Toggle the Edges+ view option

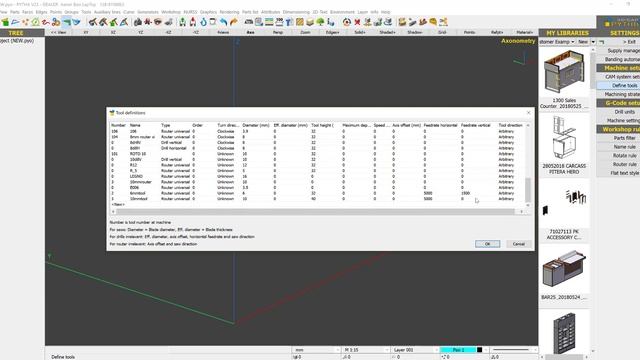[x=332, y=32]
